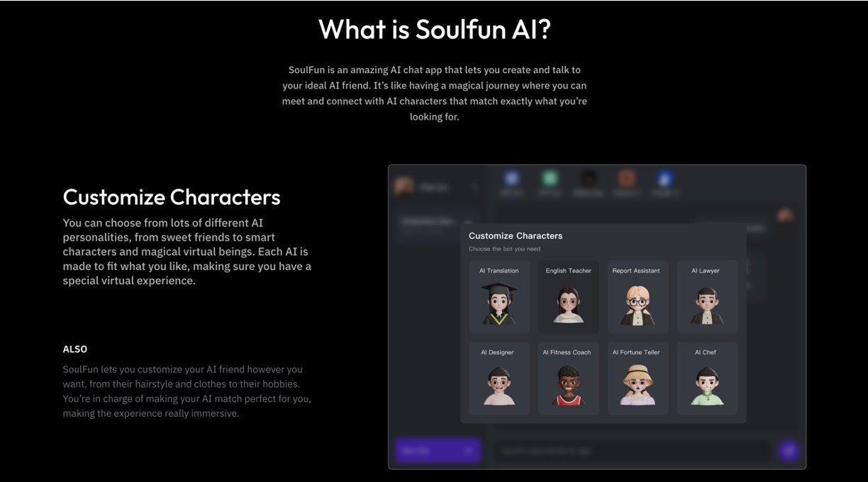
Task: Click the "Customize Characters" dialog title
Action: [516, 235]
